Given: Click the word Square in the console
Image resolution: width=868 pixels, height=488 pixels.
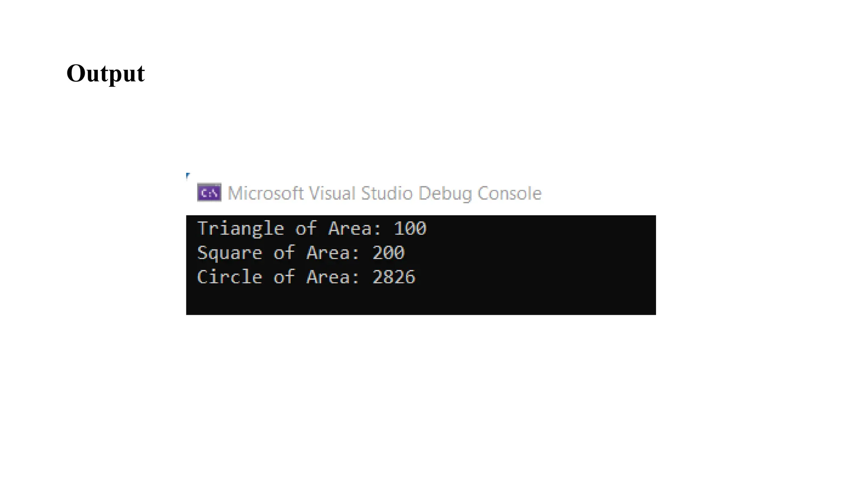Looking at the screenshot, I should tap(230, 253).
